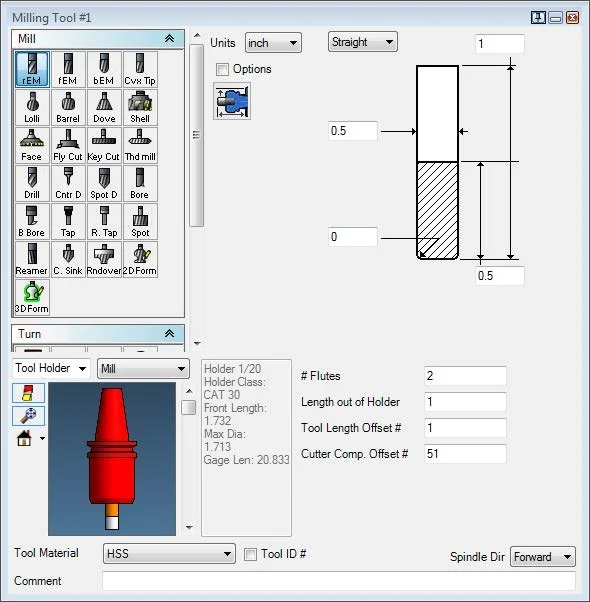Open the Tool Material HSS dropdown

coord(169,554)
